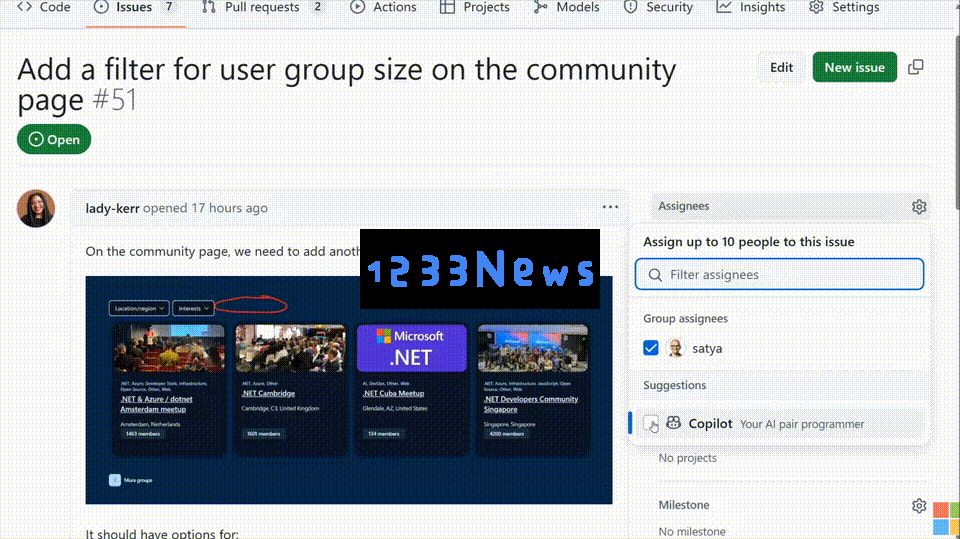Viewport: 960px width, 539px height.
Task: Click the Open status badge
Action: point(54,140)
